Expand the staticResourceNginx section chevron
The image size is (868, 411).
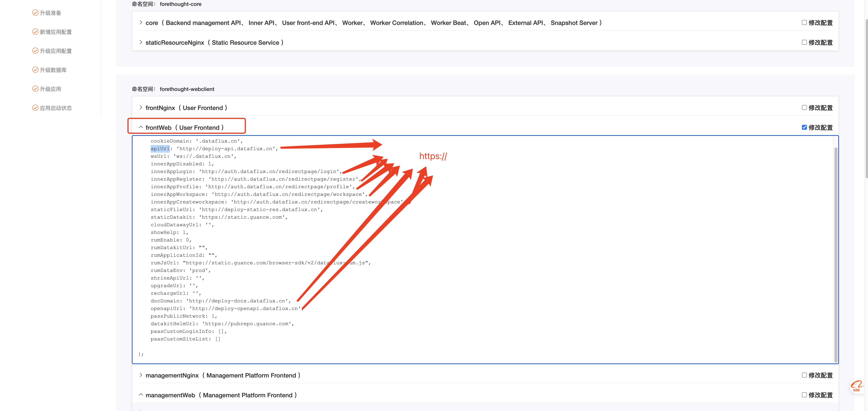pyautogui.click(x=141, y=42)
